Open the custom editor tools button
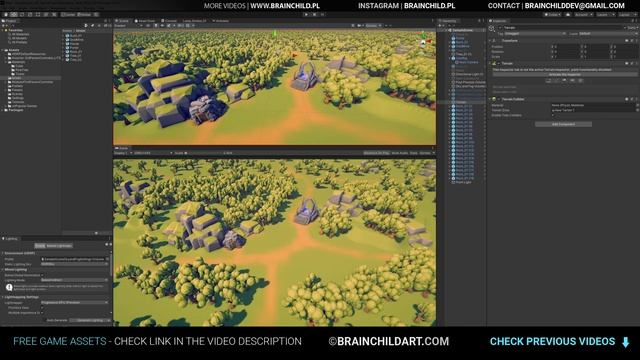Viewport: 640px width, 360px height. 53,15
